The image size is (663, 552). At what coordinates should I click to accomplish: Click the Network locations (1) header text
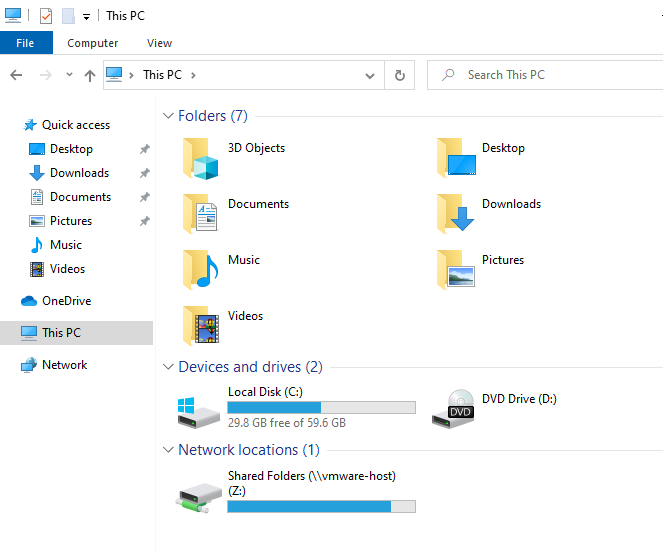[249, 450]
